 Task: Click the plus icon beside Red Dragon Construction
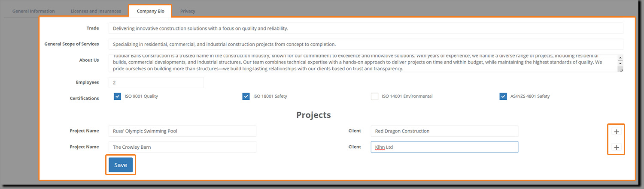[617, 132]
